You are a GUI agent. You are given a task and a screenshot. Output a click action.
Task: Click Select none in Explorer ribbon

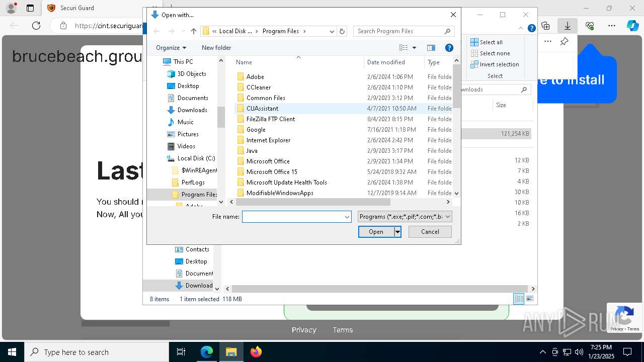[x=490, y=53]
